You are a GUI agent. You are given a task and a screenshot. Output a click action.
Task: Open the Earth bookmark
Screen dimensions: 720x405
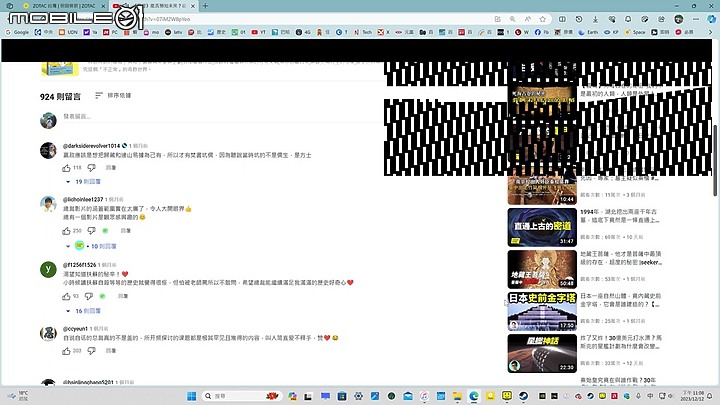[589, 32]
